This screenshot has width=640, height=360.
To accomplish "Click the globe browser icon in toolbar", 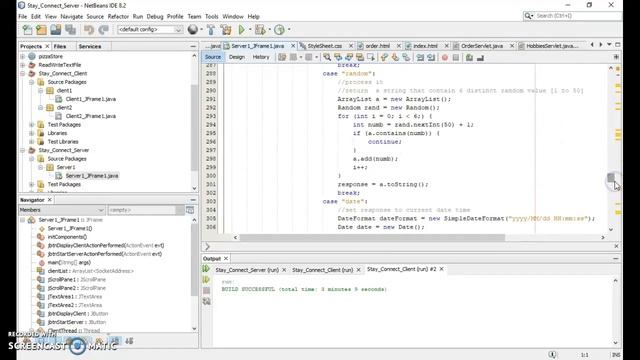I will 193,29.
